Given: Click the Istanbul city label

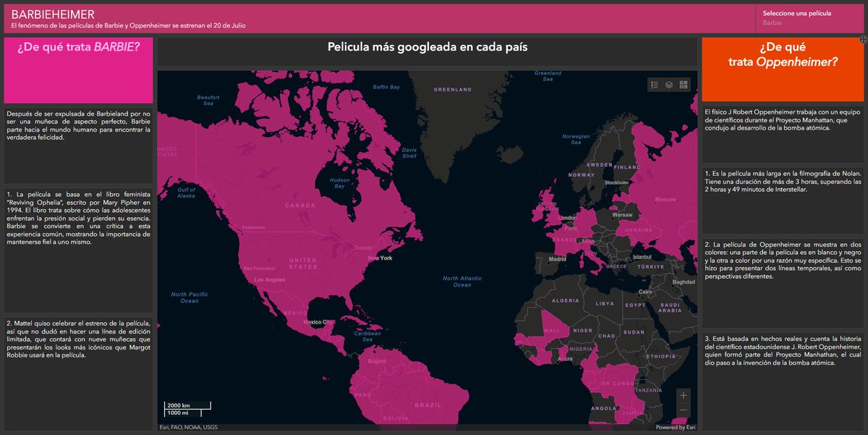Looking at the screenshot, I should (642, 257).
